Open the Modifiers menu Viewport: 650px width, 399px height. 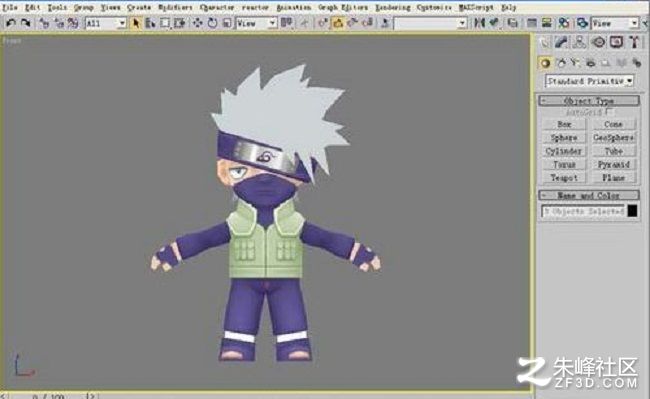175,7
